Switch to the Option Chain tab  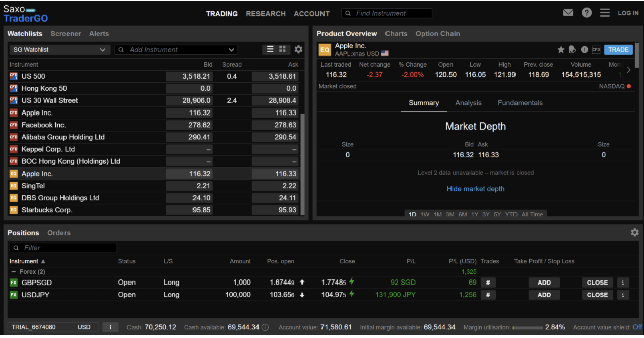(437, 34)
